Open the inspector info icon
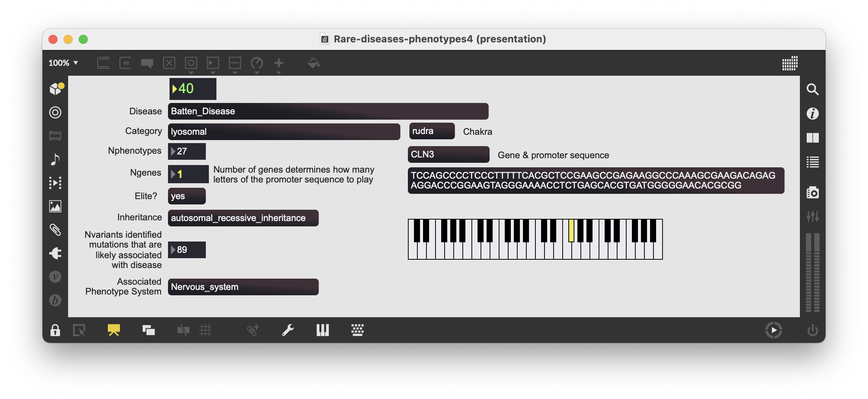Screen dimensions: 868x399 click(x=812, y=114)
